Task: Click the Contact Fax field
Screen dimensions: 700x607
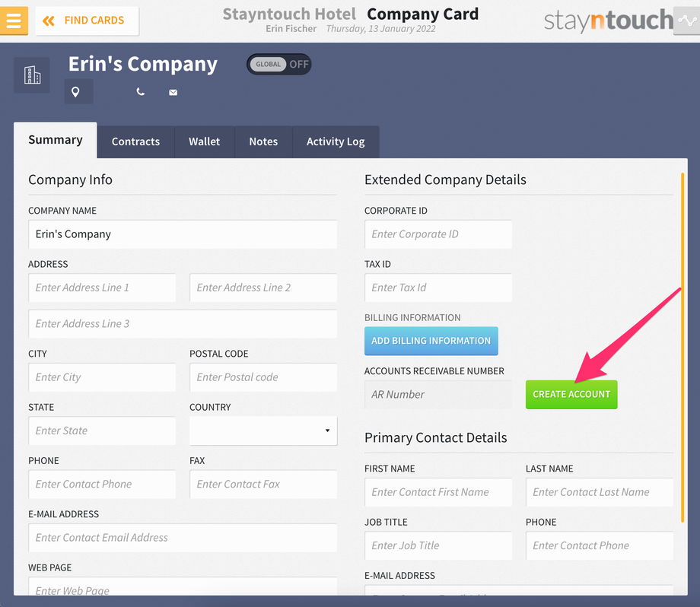Action: tap(263, 485)
